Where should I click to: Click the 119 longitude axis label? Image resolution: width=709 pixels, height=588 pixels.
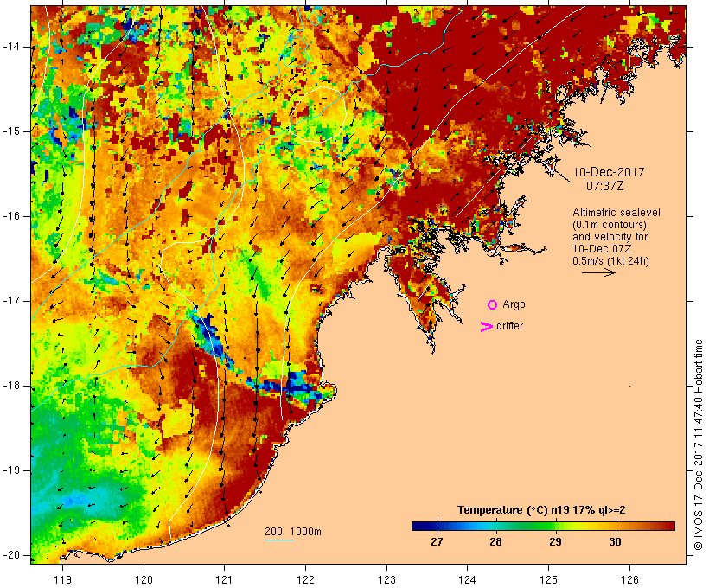pos(62,579)
